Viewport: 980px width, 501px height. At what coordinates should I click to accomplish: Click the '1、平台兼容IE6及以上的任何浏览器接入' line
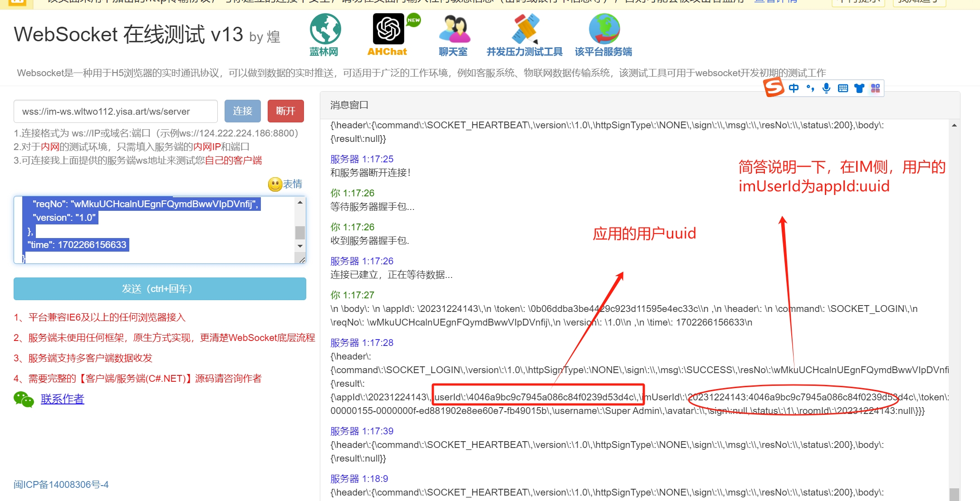[x=99, y=317]
